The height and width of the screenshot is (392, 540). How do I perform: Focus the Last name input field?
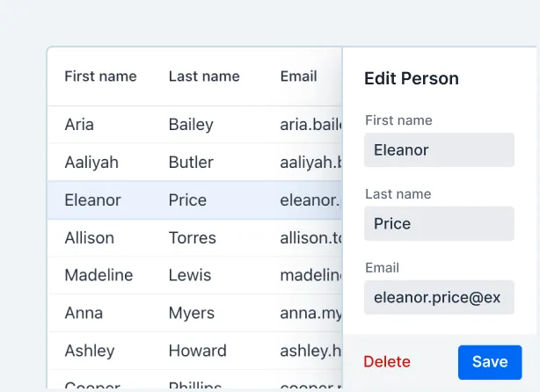tap(439, 224)
